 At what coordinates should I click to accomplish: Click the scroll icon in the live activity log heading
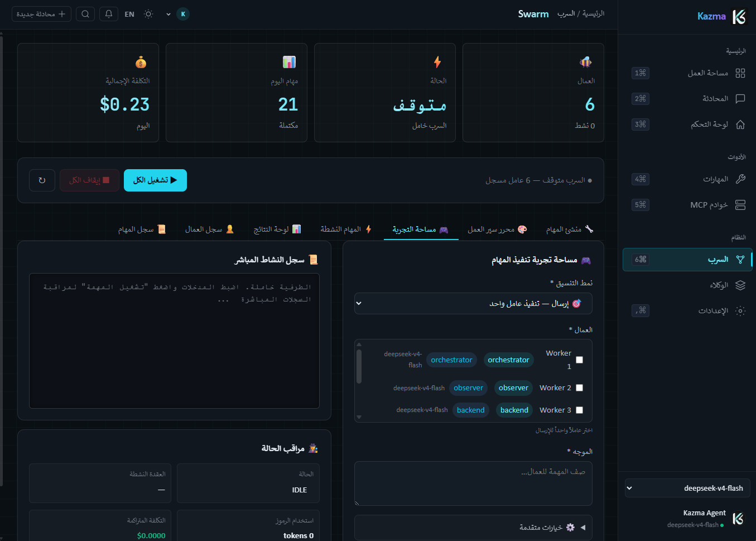(x=313, y=260)
